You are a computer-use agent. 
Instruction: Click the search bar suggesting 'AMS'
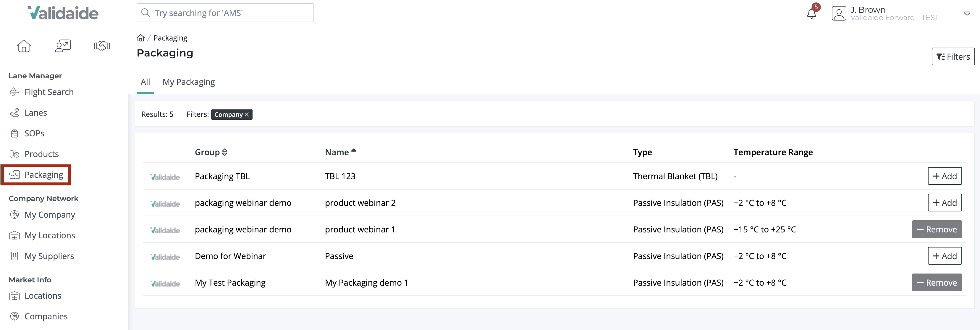point(225,12)
